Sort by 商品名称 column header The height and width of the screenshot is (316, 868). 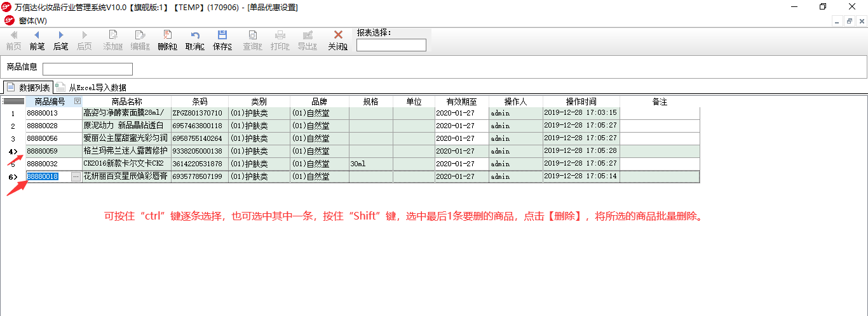pyautogui.click(x=126, y=102)
